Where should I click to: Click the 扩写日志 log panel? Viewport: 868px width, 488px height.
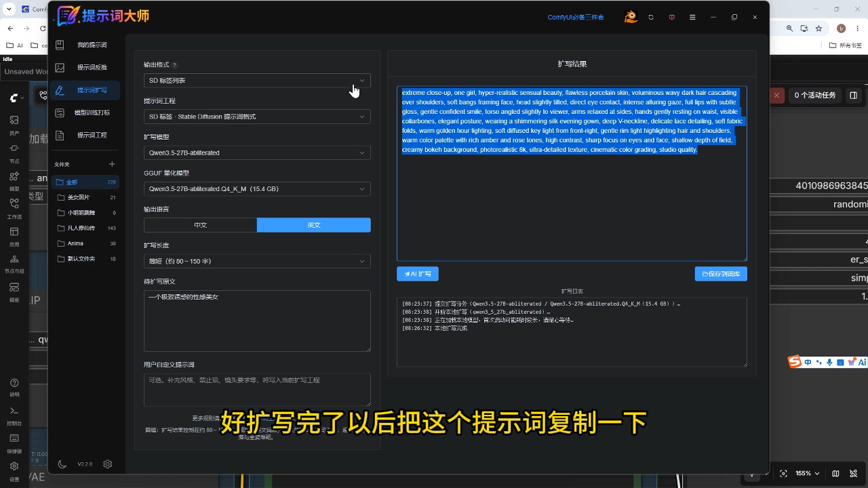tap(572, 331)
